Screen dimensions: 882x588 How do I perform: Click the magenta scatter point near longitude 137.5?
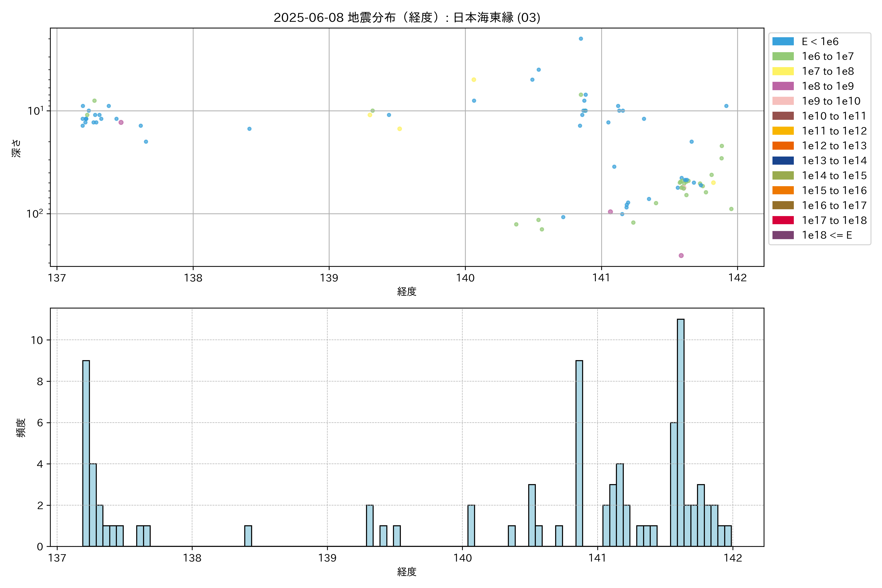121,122
